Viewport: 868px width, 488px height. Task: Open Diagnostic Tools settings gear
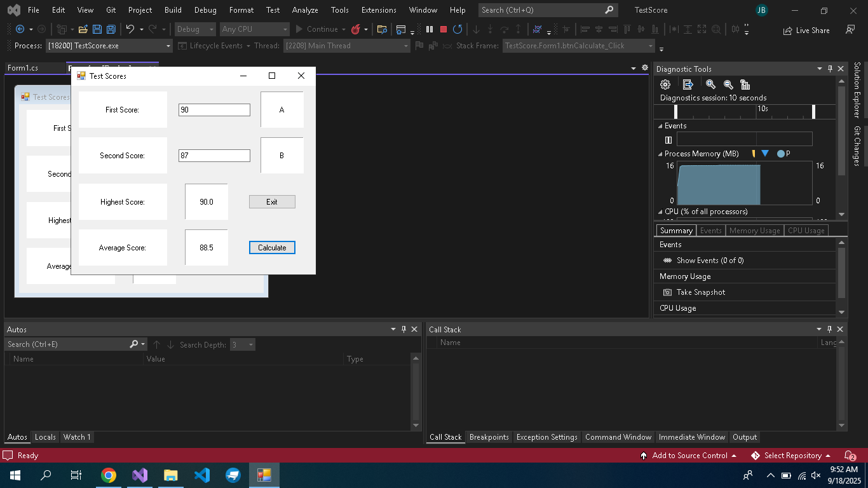point(665,85)
